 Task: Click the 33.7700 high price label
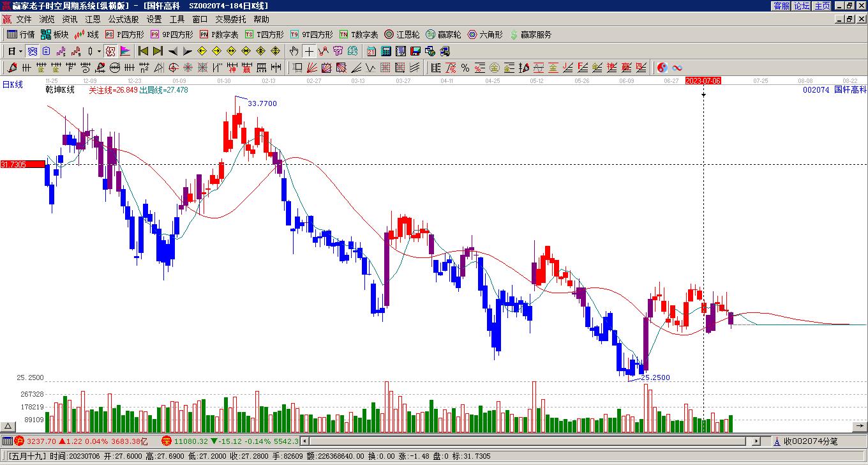coord(262,103)
